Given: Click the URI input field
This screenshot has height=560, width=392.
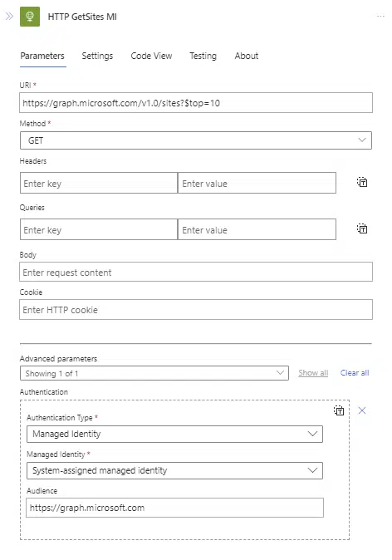Looking at the screenshot, I should pos(196,103).
